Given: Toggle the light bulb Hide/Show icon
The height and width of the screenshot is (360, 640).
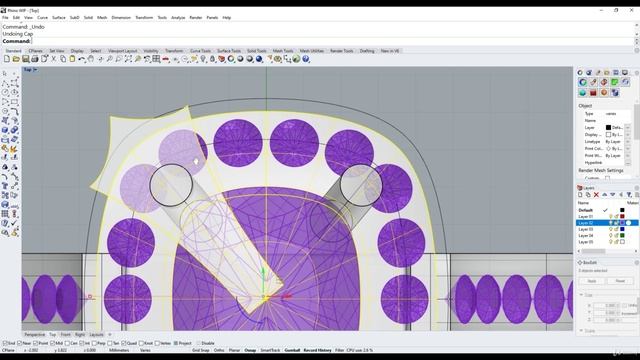Looking at the screenshot, I should [x=203, y=59].
